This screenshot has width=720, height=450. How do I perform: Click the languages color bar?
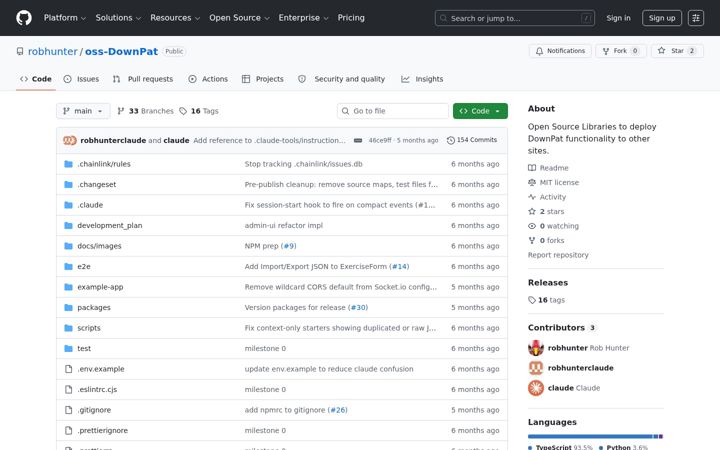point(595,436)
